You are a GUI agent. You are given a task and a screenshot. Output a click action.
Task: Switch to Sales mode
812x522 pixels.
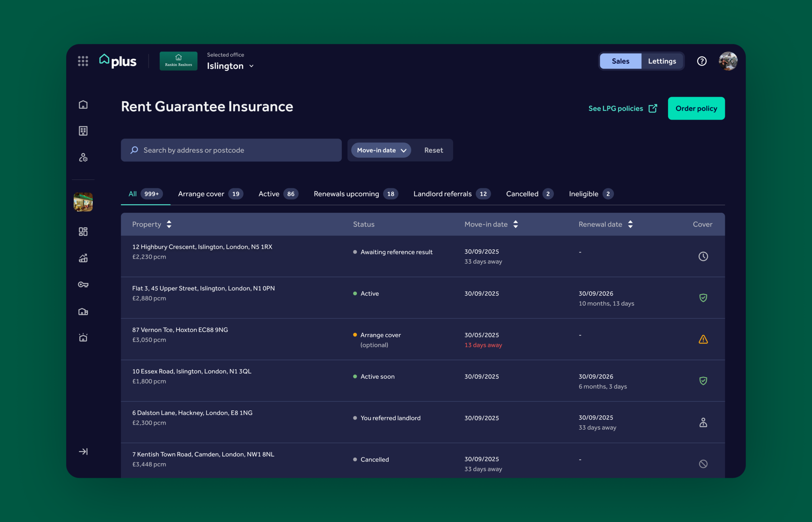[620, 61]
